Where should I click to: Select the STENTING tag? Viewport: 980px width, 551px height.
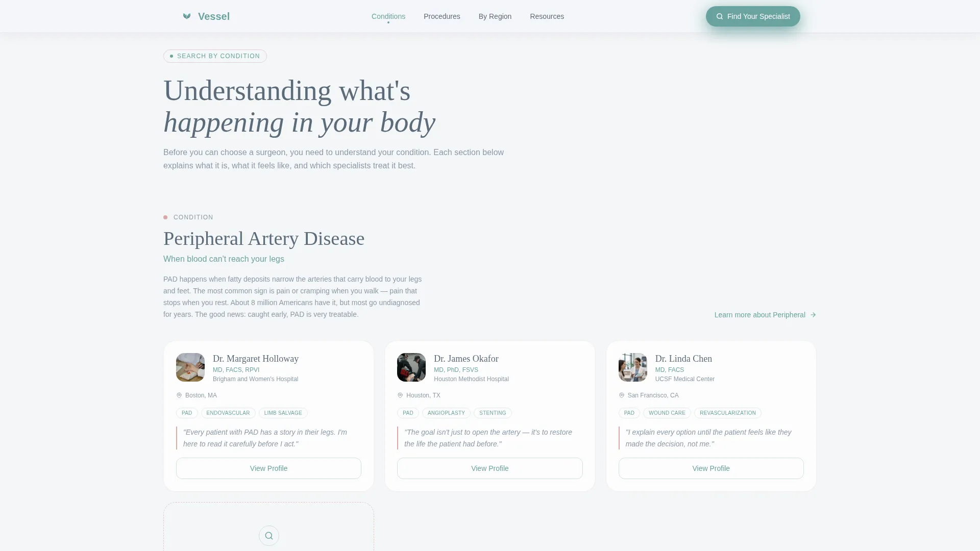pos(493,413)
